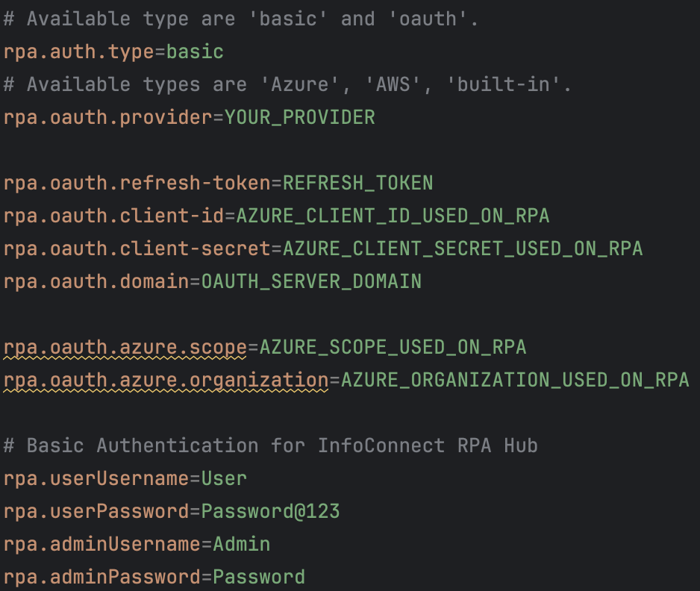The image size is (700, 591).
Task: Click the rpa.oauth.refresh-token key
Action: pos(137,184)
